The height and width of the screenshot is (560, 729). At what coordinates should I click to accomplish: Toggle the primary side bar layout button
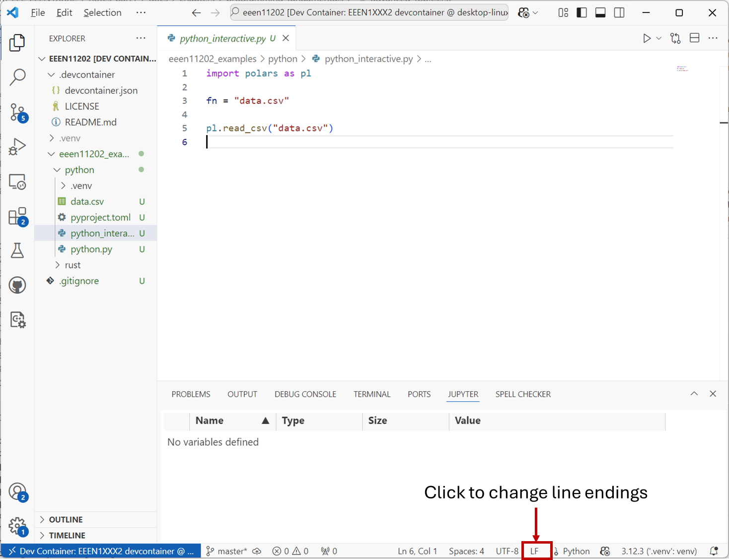point(582,12)
